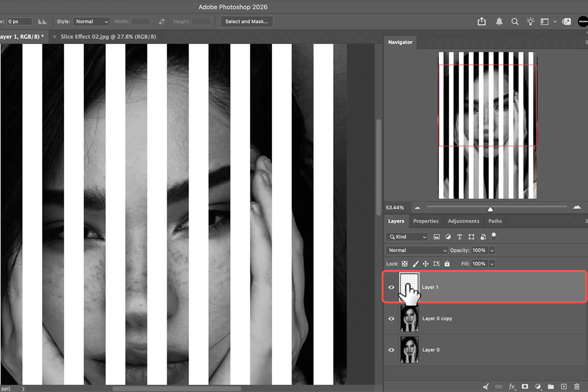The width and height of the screenshot is (588, 392).
Task: Open the Style dropdown set to Normal
Action: (x=91, y=22)
